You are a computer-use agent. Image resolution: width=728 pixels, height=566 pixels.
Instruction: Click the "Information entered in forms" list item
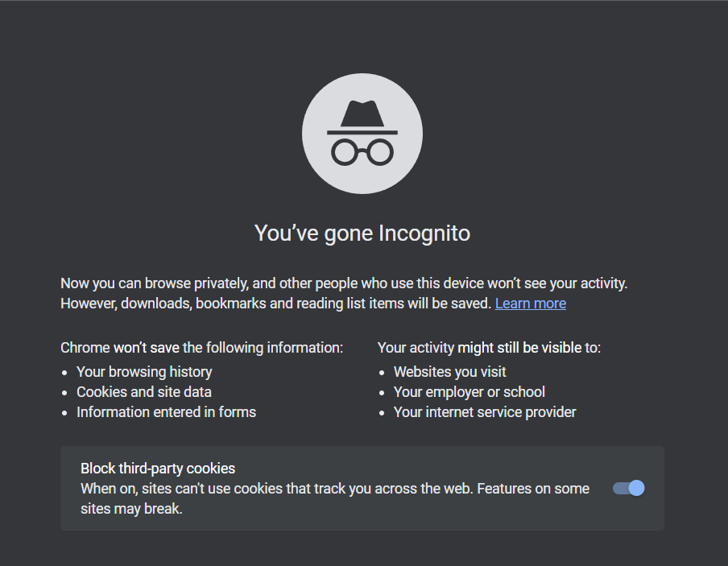166,412
